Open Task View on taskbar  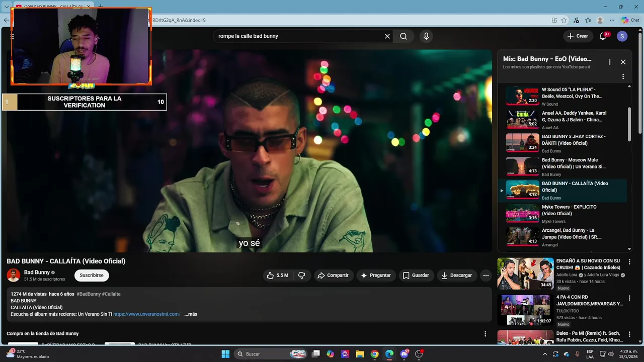point(315,354)
